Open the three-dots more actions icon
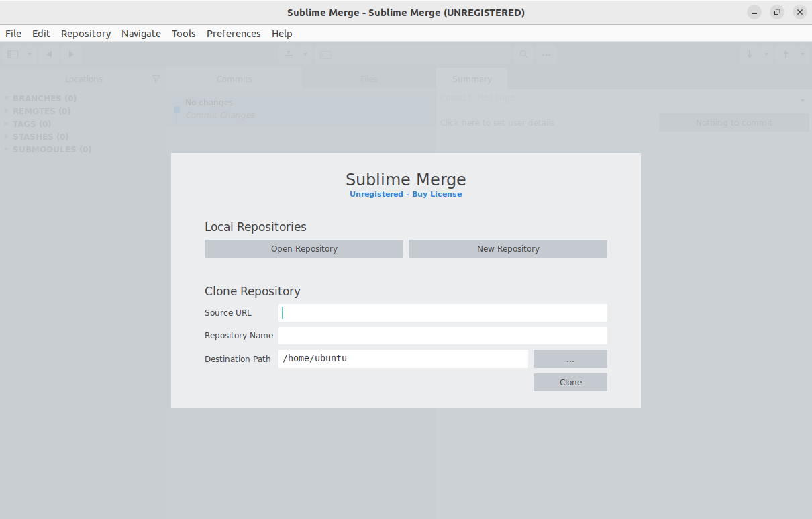The width and height of the screenshot is (812, 519). coord(546,54)
